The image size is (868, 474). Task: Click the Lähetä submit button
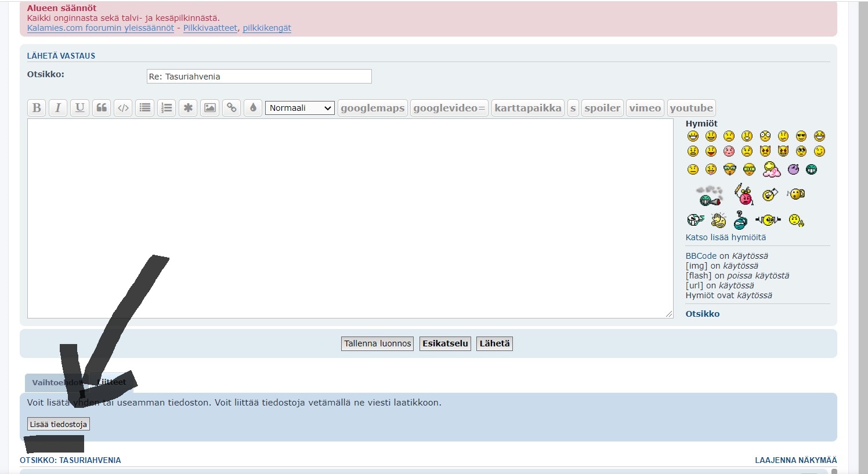click(x=494, y=343)
